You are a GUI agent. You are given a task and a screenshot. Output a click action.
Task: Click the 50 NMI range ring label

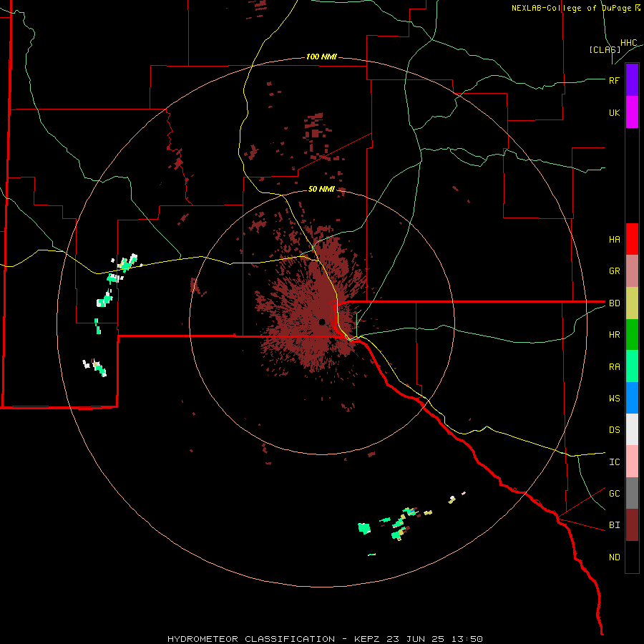click(x=321, y=190)
